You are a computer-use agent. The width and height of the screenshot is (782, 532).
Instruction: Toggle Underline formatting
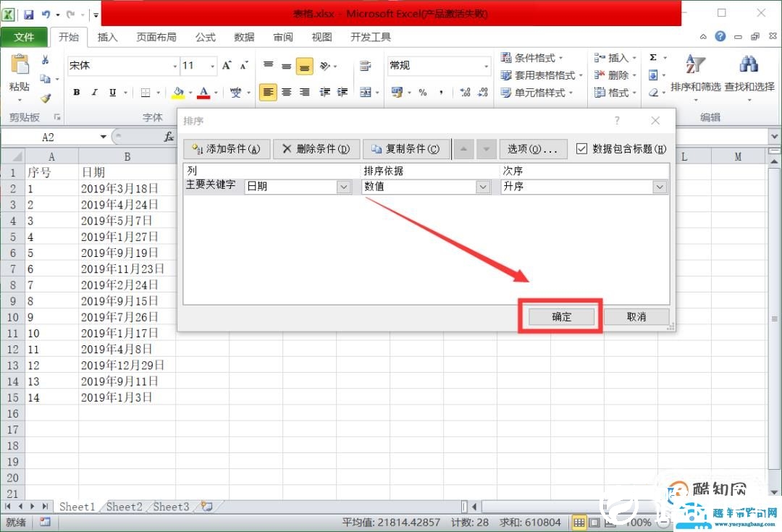pos(113,92)
